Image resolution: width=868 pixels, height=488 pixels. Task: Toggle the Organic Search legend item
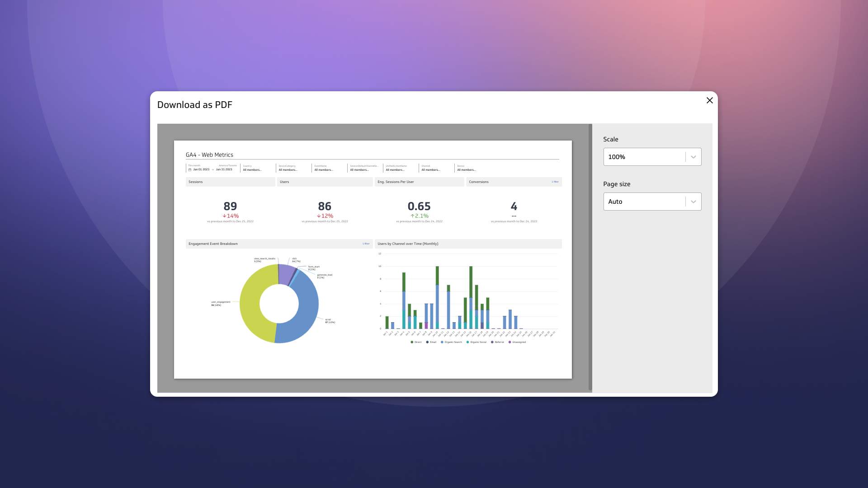click(452, 342)
